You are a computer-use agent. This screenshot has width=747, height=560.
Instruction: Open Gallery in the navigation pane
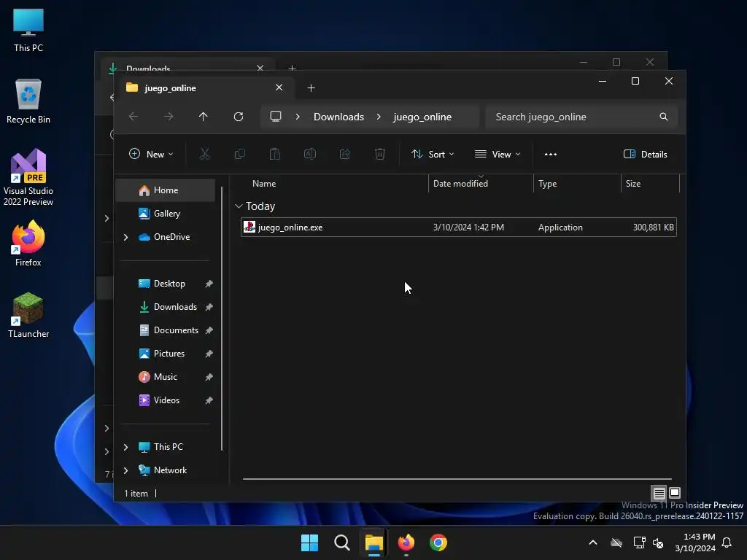[x=166, y=214]
